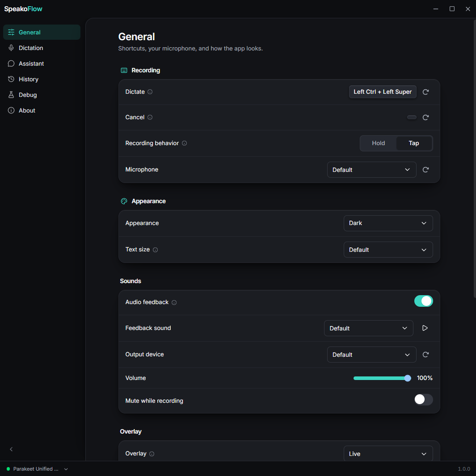This screenshot has height=476, width=476.
Task: Enable Mute while recording toggle
Action: pyautogui.click(x=423, y=400)
